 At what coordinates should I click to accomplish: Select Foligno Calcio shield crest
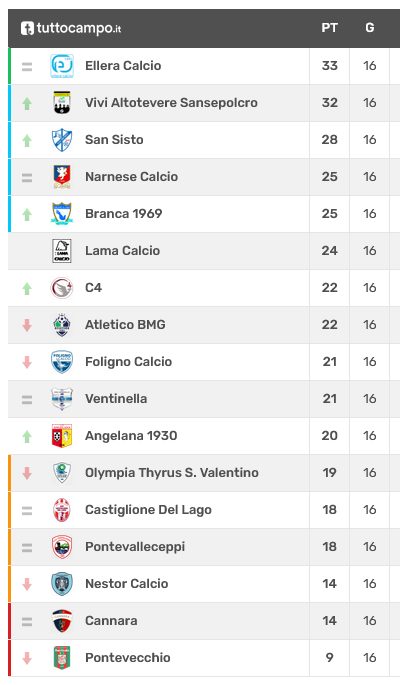[x=62, y=362]
